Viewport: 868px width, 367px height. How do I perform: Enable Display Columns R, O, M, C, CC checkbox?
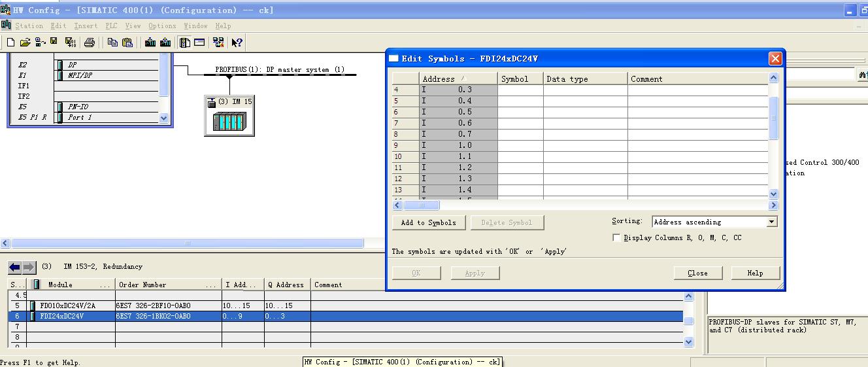tap(616, 238)
